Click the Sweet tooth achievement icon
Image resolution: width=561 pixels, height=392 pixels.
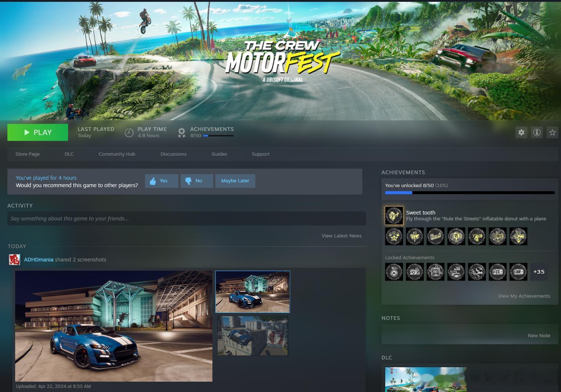394,216
